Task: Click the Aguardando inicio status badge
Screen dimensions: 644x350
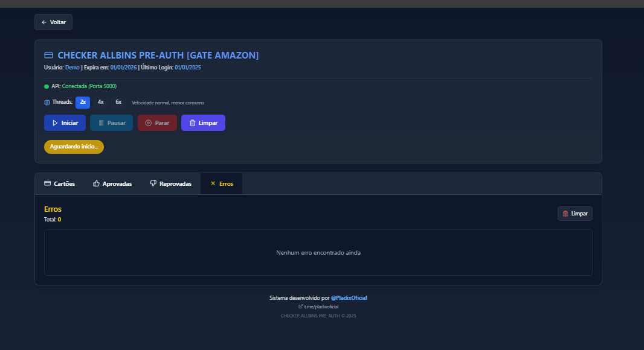Action: pyautogui.click(x=74, y=147)
